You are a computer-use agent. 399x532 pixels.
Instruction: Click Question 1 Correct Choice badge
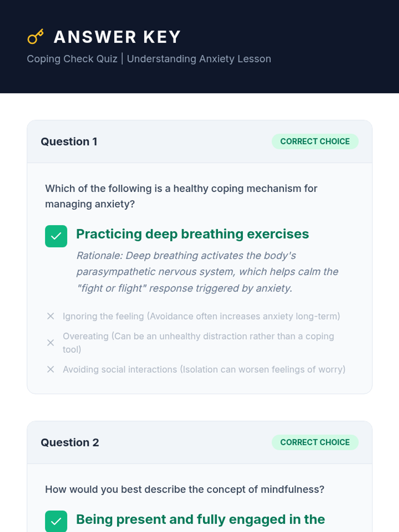coord(315,141)
